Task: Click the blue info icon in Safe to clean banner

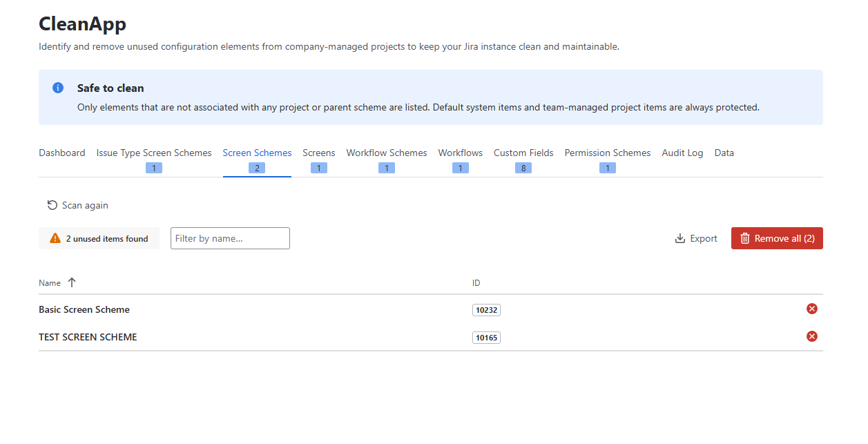Action: pos(57,87)
